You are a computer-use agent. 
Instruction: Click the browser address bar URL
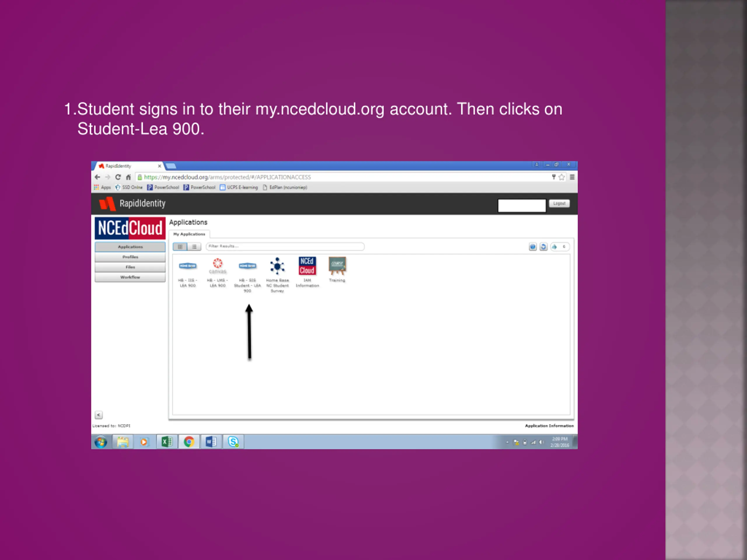[x=227, y=177]
